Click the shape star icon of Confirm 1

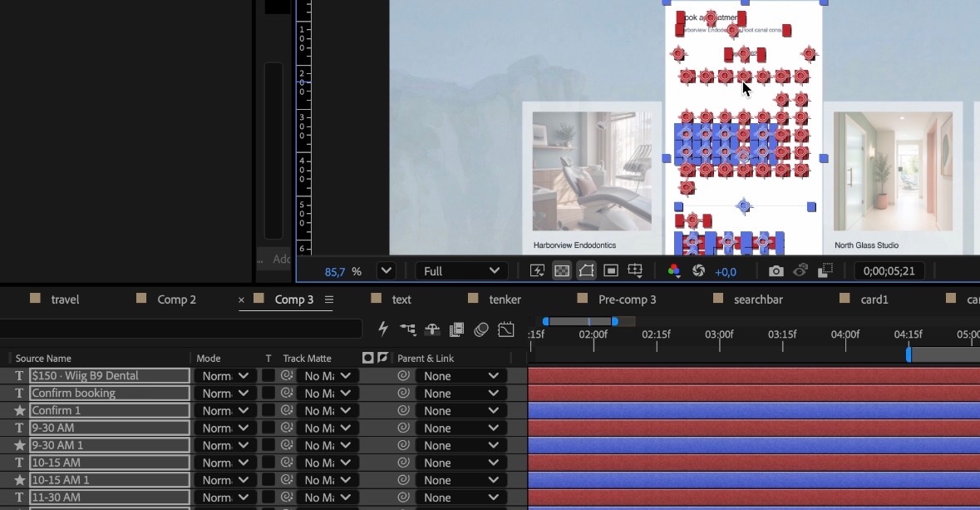19,410
